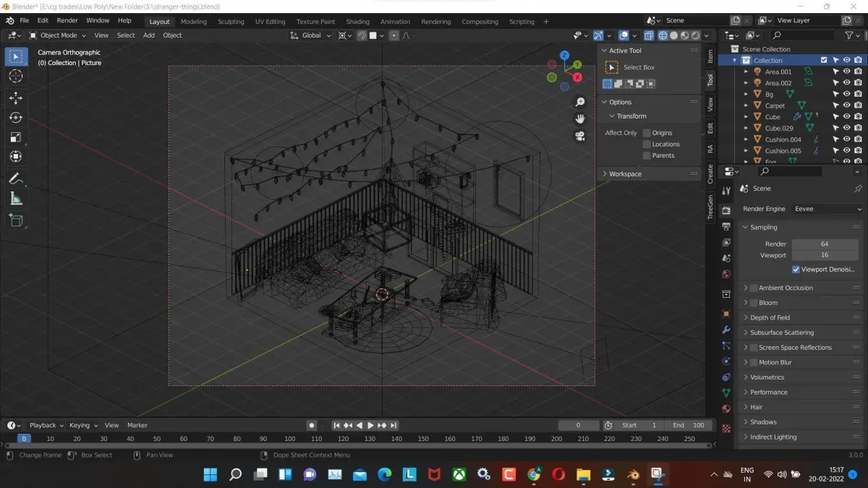Open the File menu
Screen dimensions: 868x488
[x=25, y=21]
